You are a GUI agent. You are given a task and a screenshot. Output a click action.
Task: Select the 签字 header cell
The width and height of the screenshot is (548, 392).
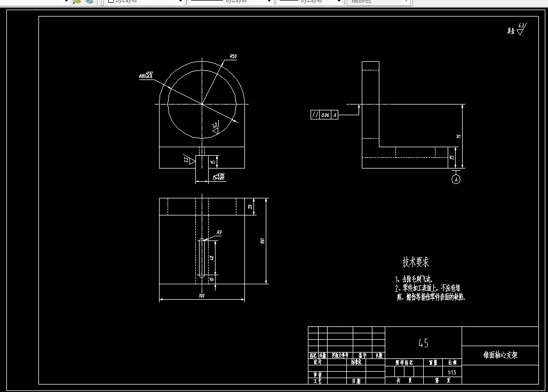(362, 355)
